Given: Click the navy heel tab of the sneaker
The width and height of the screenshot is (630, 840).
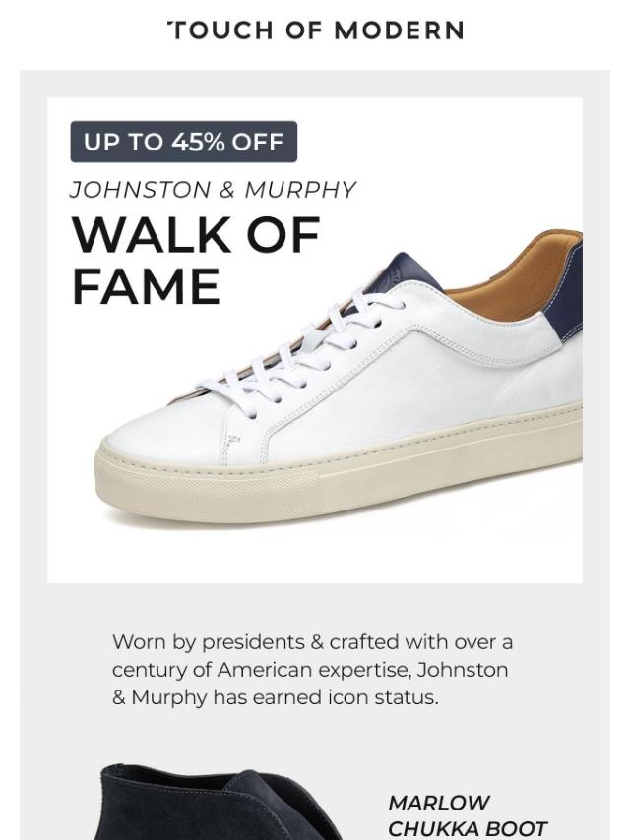Looking at the screenshot, I should click(572, 293).
